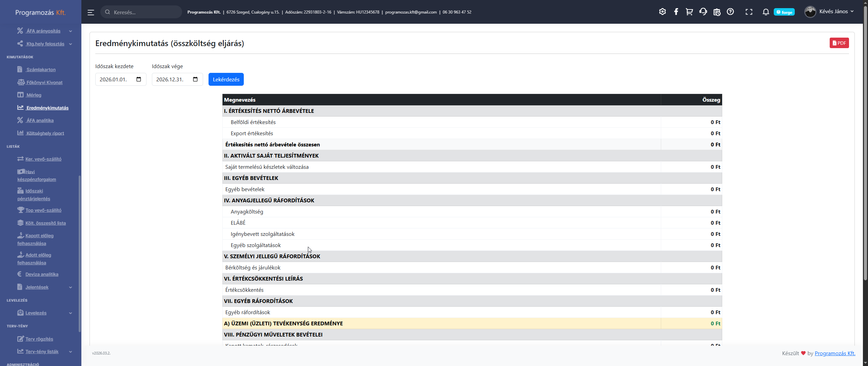Follow the Programozás Kft. footer link
This screenshot has width=868, height=366.
[x=835, y=353]
